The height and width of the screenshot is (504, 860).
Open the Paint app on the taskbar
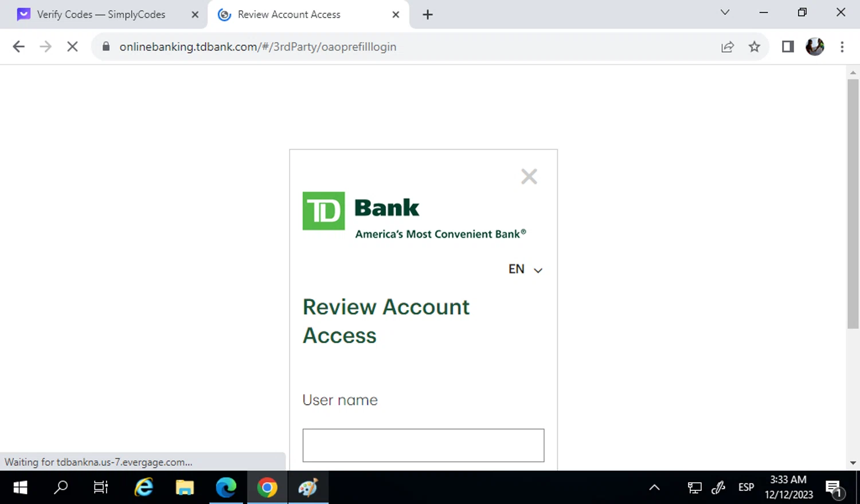click(x=308, y=487)
